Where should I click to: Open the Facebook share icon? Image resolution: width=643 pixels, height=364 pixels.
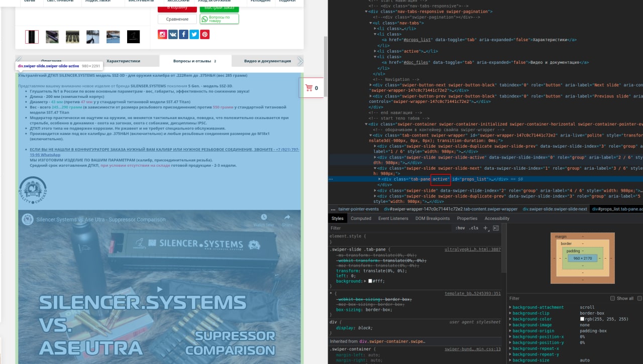click(x=183, y=35)
